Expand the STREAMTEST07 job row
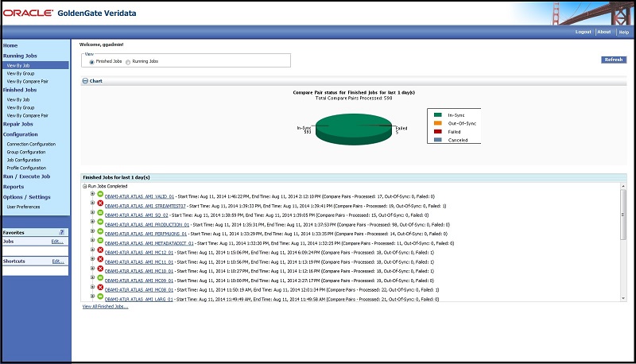This screenshot has height=364, width=636. click(x=92, y=203)
